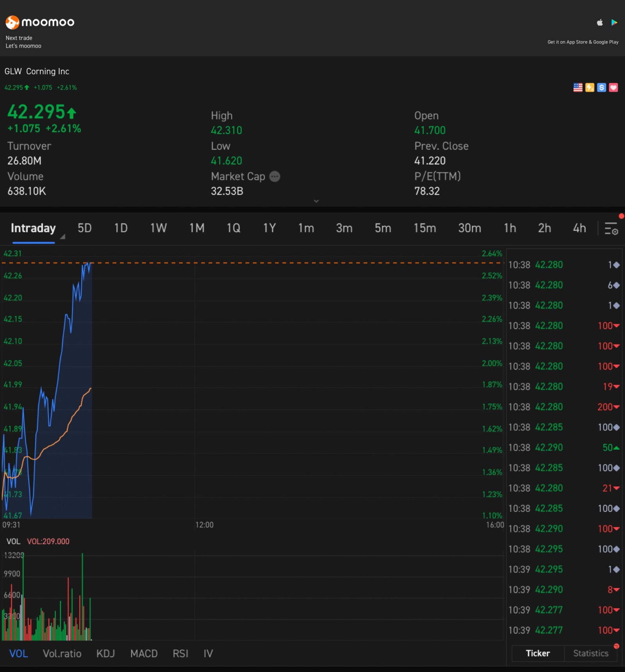Click the pink heart favorite icon

[x=613, y=88]
